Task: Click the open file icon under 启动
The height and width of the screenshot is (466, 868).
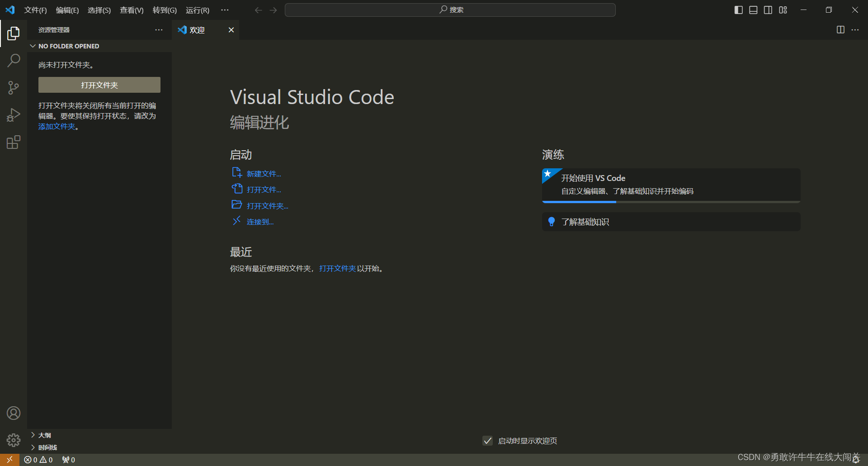Action: click(x=237, y=189)
